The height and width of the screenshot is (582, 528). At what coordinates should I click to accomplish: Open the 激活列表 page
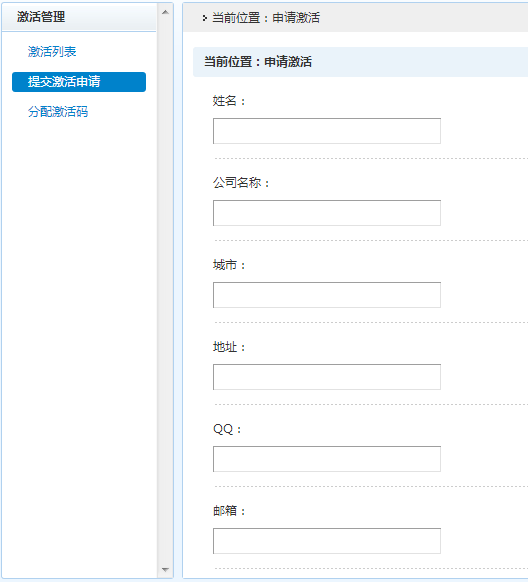point(52,52)
